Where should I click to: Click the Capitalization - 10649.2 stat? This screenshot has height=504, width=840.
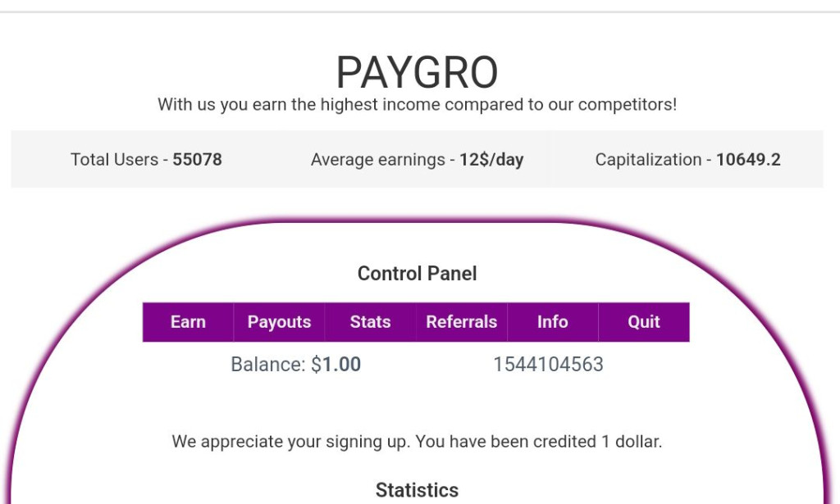pos(687,159)
